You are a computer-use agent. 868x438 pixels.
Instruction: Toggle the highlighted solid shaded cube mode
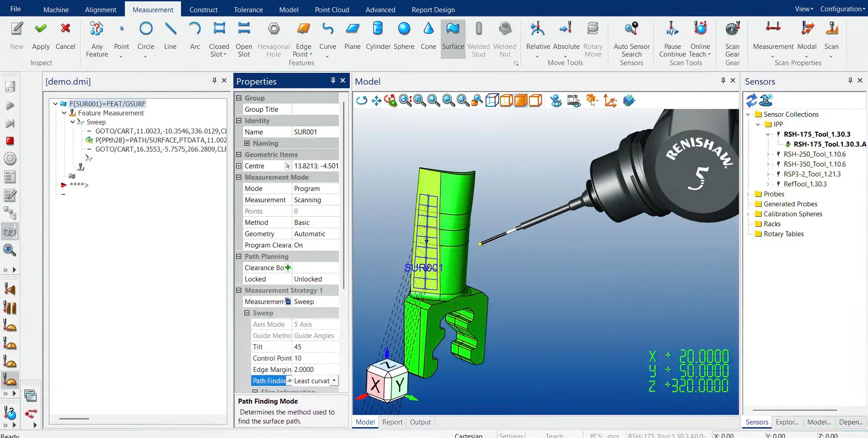point(521,100)
